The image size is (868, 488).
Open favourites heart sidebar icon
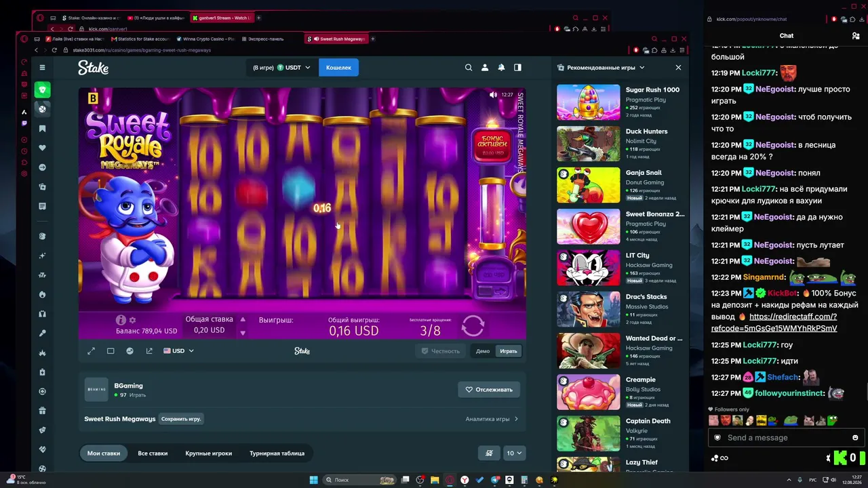(42, 148)
